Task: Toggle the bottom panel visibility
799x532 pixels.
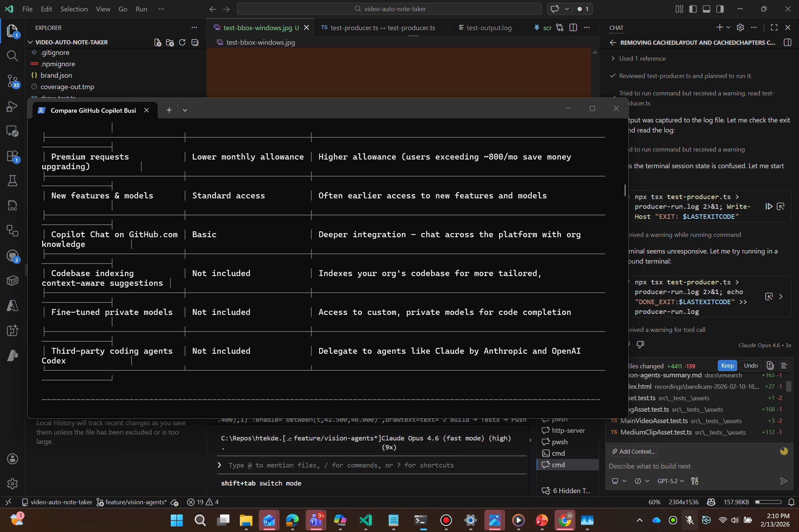Action: (706, 9)
